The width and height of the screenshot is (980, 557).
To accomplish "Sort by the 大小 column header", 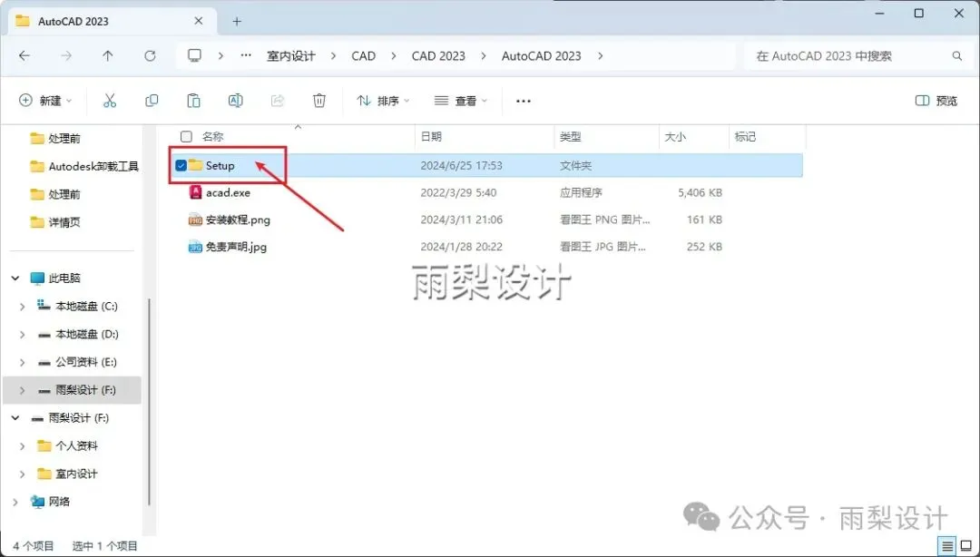I will (x=675, y=136).
